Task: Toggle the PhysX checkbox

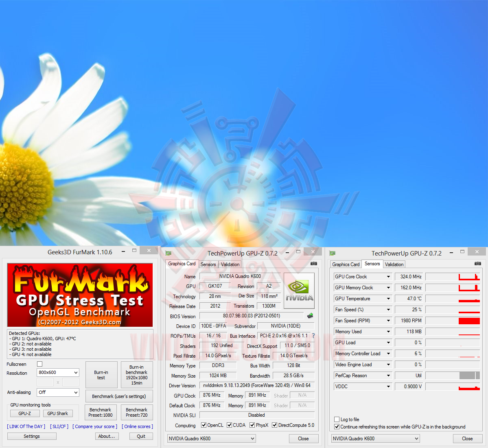Action: point(252,425)
